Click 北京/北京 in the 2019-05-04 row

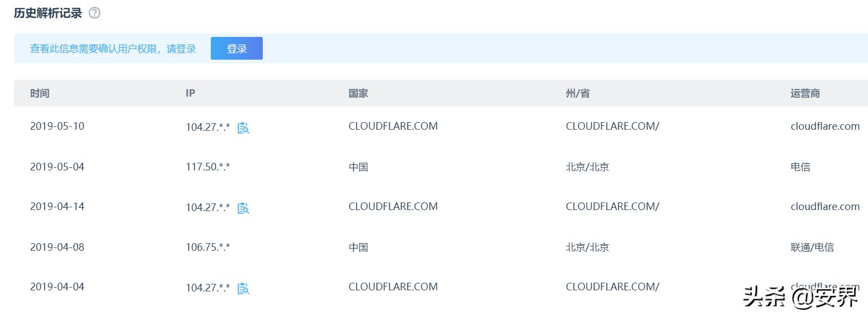coord(587,167)
